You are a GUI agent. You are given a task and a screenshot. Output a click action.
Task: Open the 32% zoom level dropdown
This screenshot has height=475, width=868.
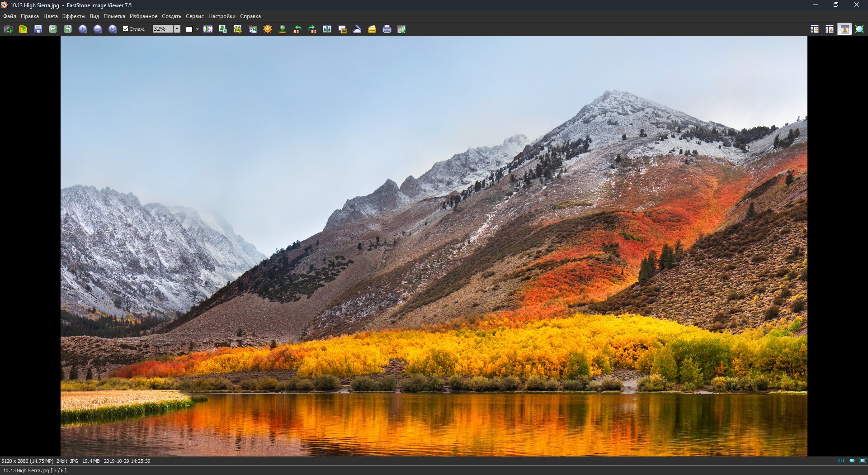[177, 29]
